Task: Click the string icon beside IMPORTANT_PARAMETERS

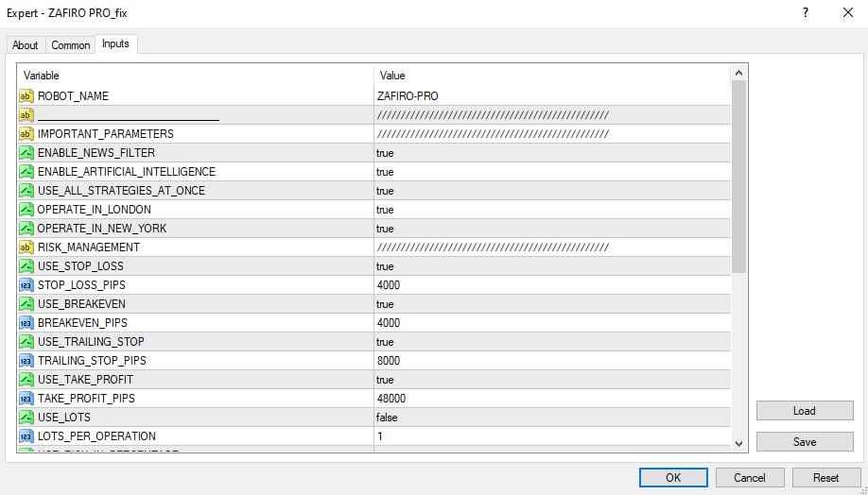Action: pyautogui.click(x=26, y=134)
